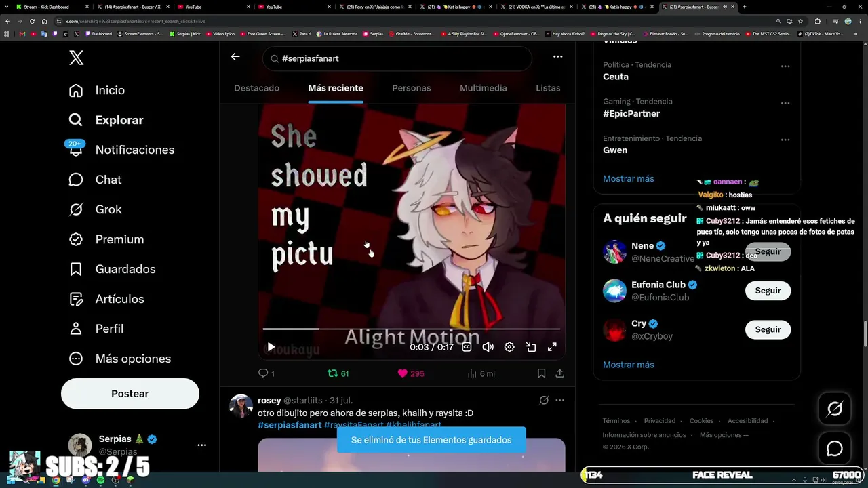The height and width of the screenshot is (488, 868).
Task: Open Spotify from the Windows taskbar
Action: click(x=100, y=480)
